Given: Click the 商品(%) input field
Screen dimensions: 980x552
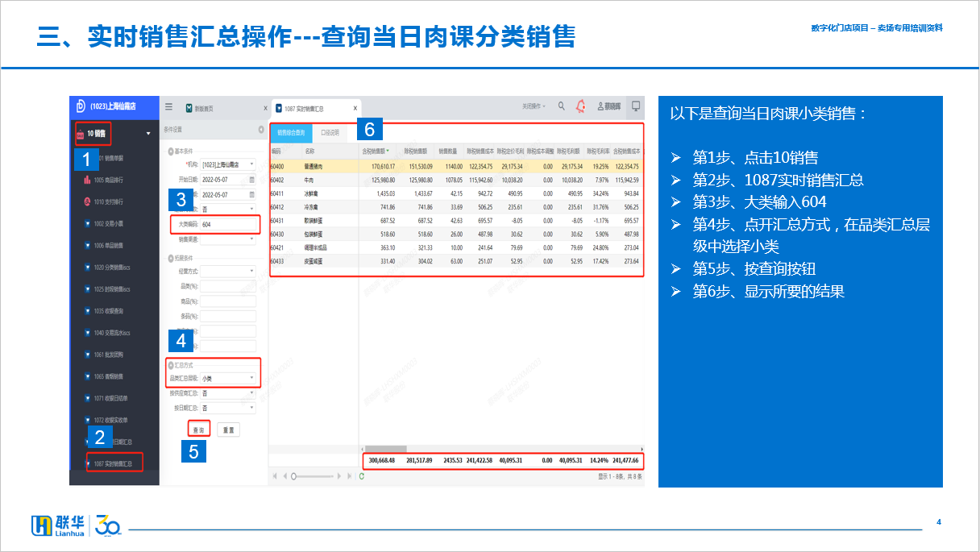Looking at the screenshot, I should (x=228, y=301).
